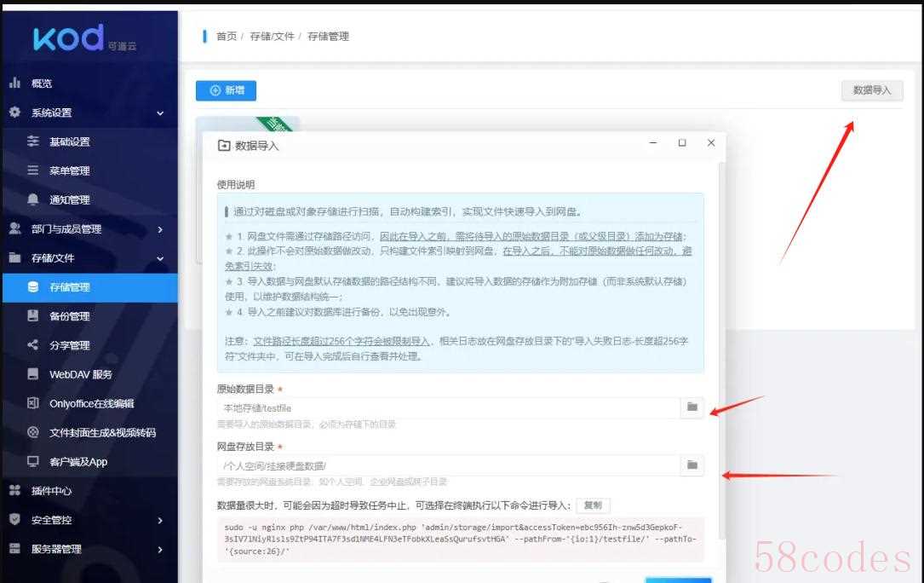The height and width of the screenshot is (583, 924).
Task: Click the 存储/文件 folder icon
Action: (14, 257)
